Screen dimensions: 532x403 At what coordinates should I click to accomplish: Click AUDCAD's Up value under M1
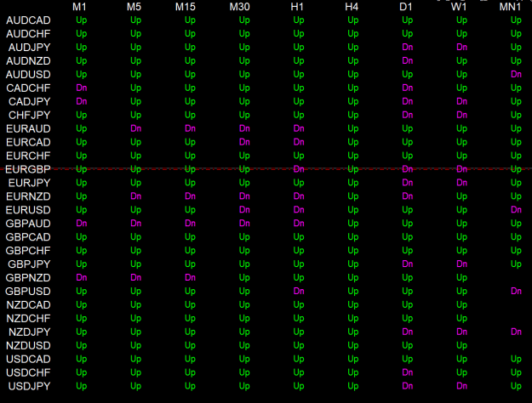(x=82, y=20)
